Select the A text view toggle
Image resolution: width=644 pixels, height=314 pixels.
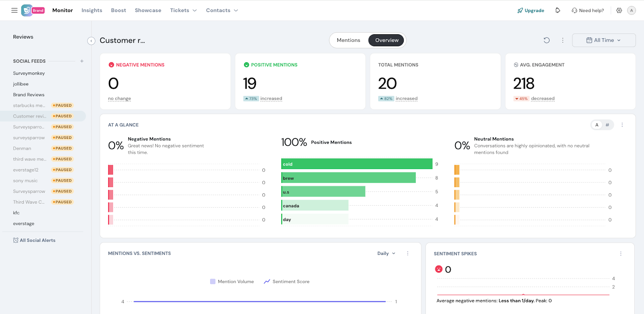pyautogui.click(x=597, y=125)
